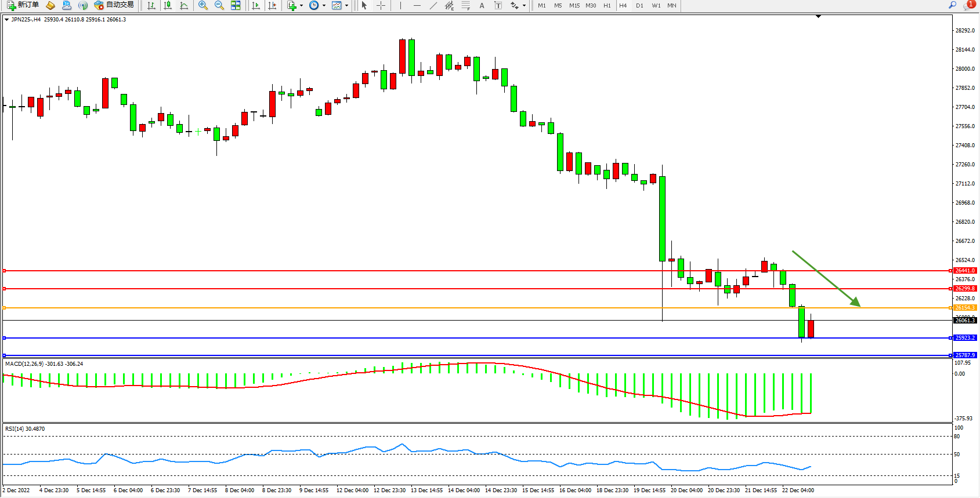
Task: Pick the Fibonacci retracement tool
Action: (x=465, y=5)
